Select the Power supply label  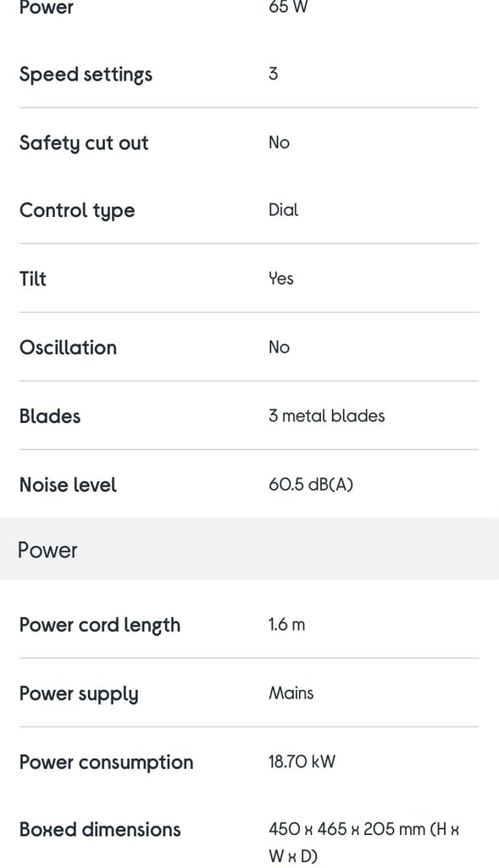click(79, 694)
